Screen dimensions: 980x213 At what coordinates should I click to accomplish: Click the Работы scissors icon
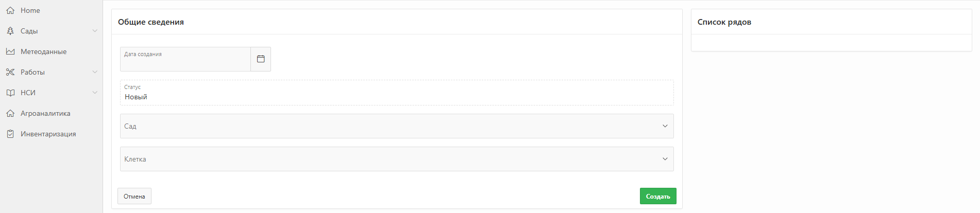click(10, 72)
